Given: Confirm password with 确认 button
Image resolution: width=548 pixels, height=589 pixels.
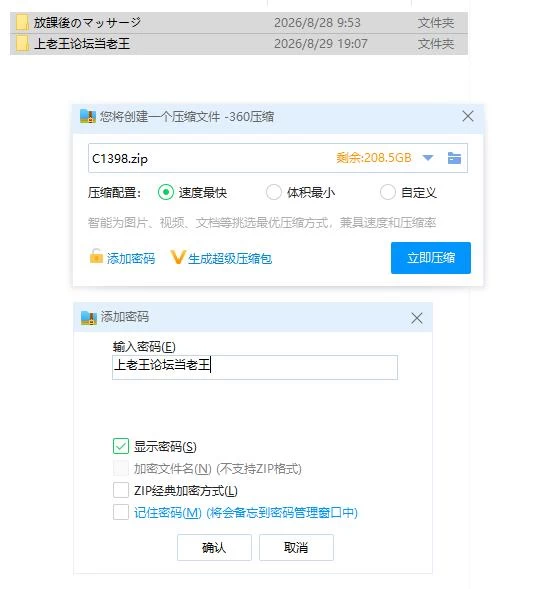Looking at the screenshot, I should pos(214,547).
